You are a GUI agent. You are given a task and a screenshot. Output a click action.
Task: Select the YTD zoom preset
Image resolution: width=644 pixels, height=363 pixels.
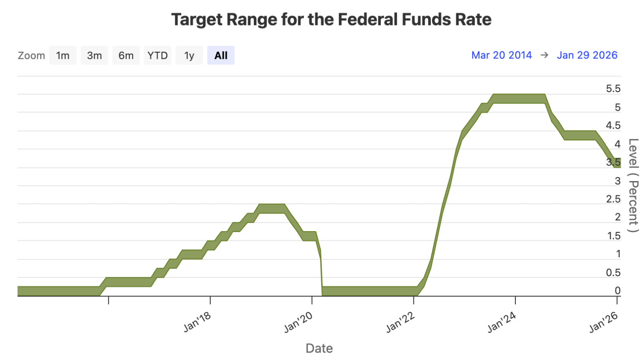[158, 55]
